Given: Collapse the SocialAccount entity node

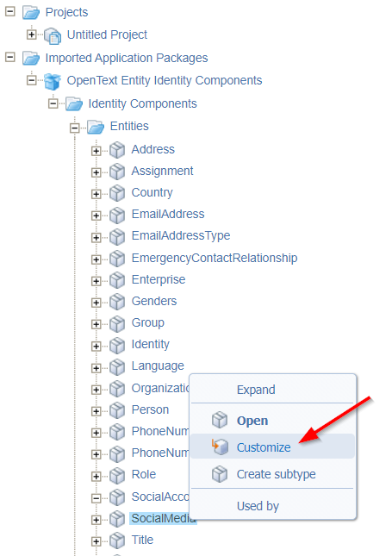Looking at the screenshot, I should 96,498.
